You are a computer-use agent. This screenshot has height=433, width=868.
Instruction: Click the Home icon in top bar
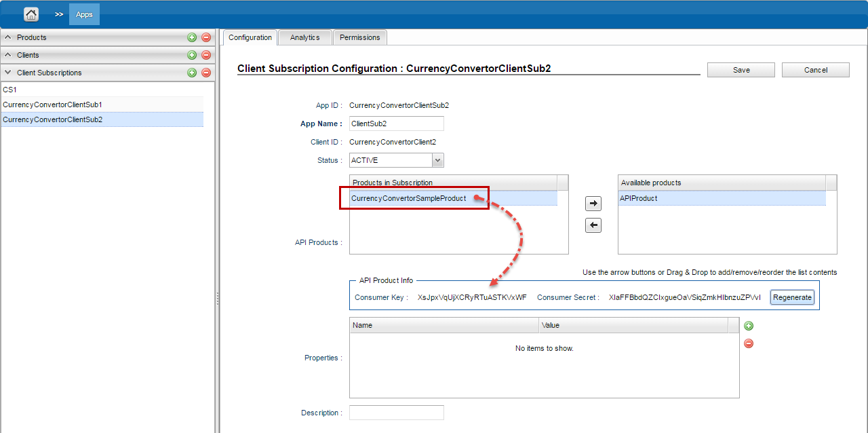point(31,14)
